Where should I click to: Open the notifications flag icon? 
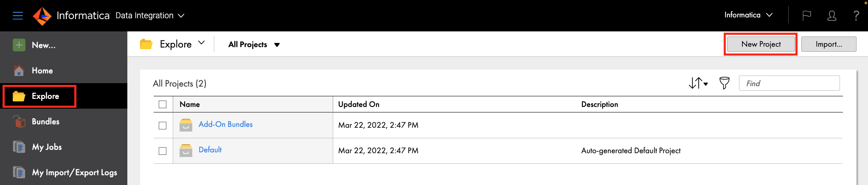point(806,16)
